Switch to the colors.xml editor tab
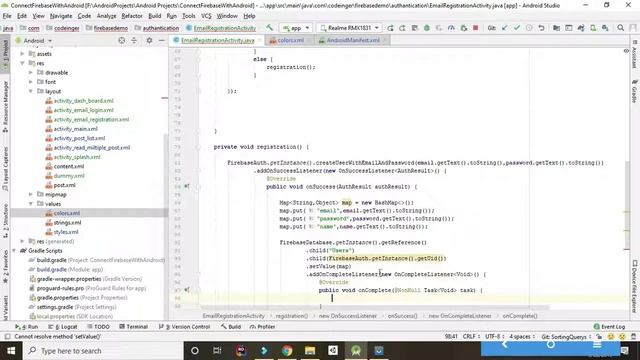The image size is (640, 360). pos(291,40)
